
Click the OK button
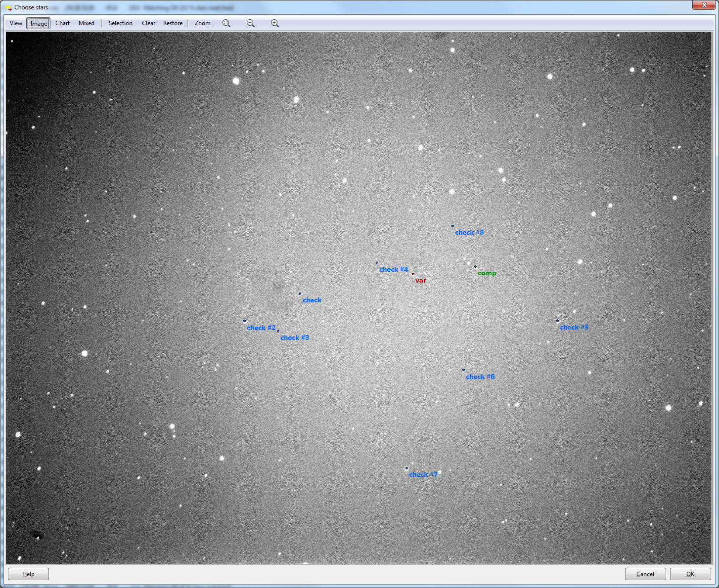[x=690, y=574]
